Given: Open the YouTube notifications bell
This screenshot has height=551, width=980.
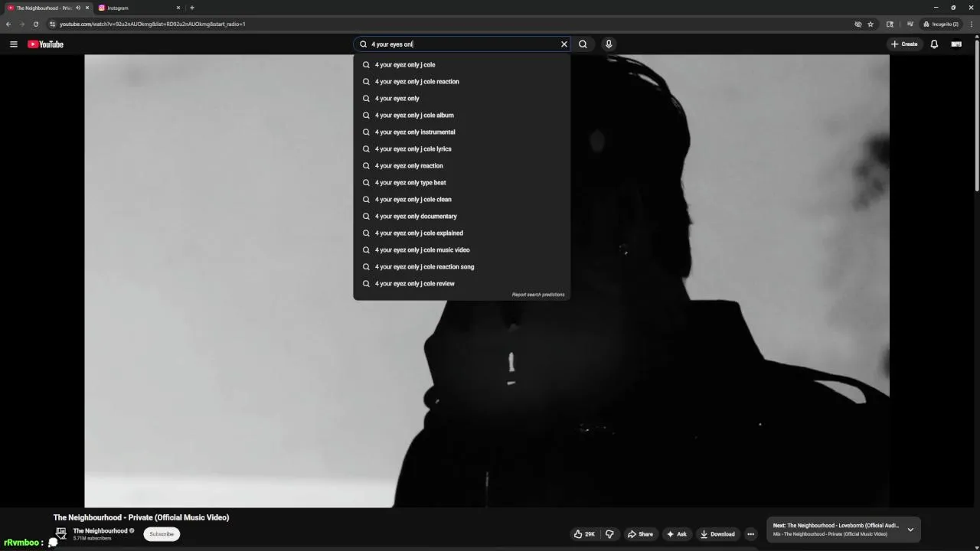Looking at the screenshot, I should pos(934,44).
